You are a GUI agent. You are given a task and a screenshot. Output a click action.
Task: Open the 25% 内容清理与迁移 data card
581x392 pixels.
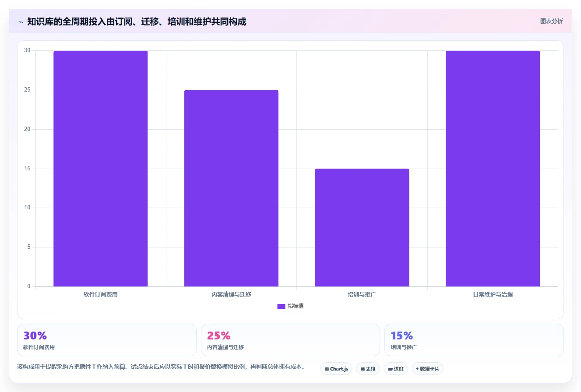coord(290,340)
